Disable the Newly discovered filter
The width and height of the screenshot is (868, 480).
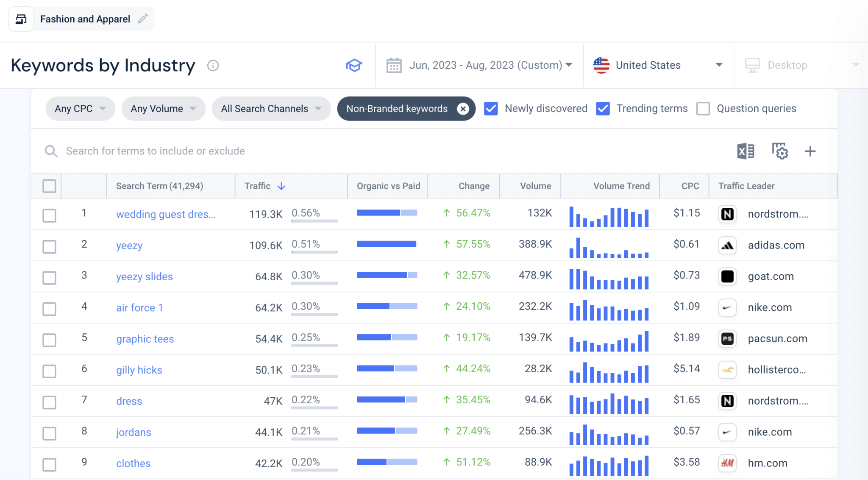coord(491,109)
